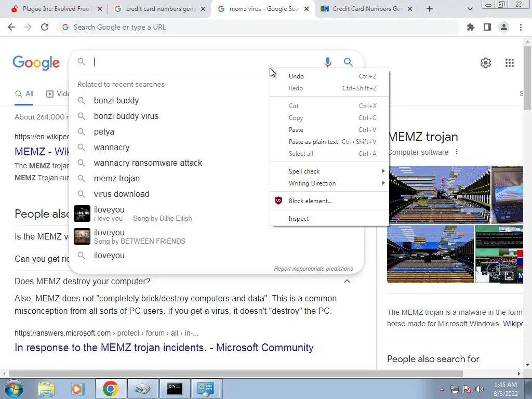Select Undo in the context menu
532x399 pixels.
[329, 76]
